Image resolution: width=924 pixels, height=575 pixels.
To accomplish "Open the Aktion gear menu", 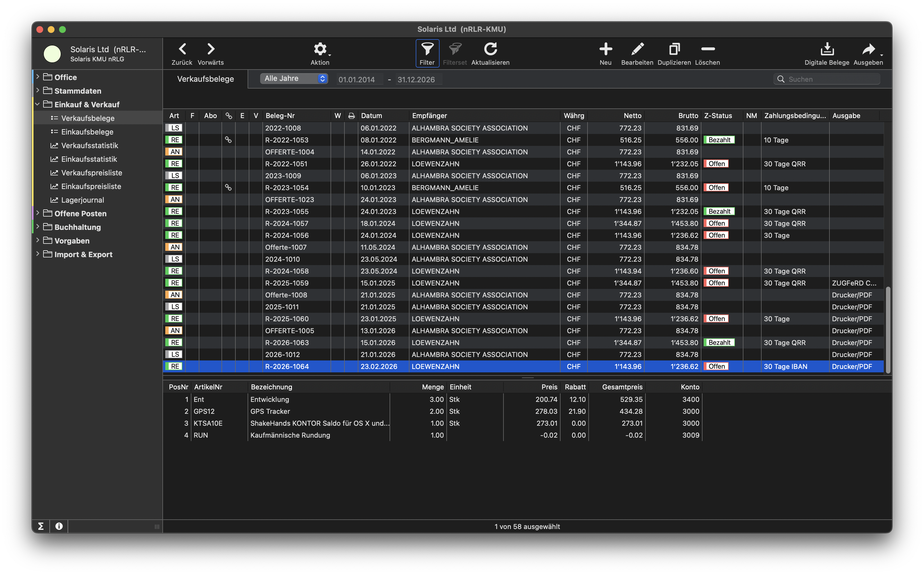I will [320, 49].
